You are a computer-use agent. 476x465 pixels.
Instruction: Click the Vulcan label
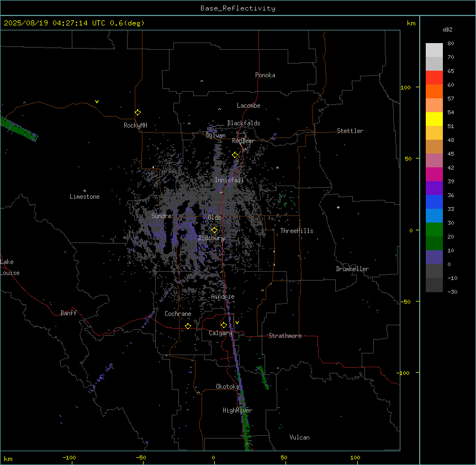tap(299, 437)
